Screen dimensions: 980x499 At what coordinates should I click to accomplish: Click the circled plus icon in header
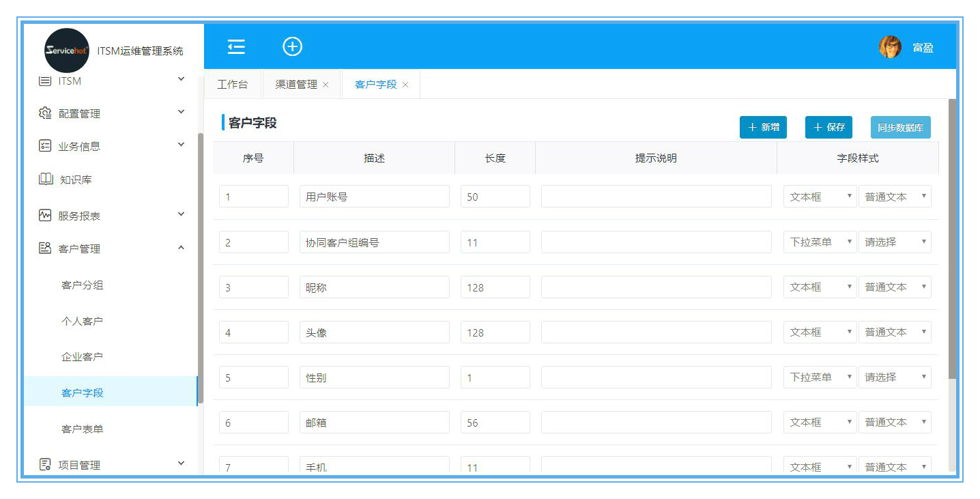pyautogui.click(x=292, y=46)
